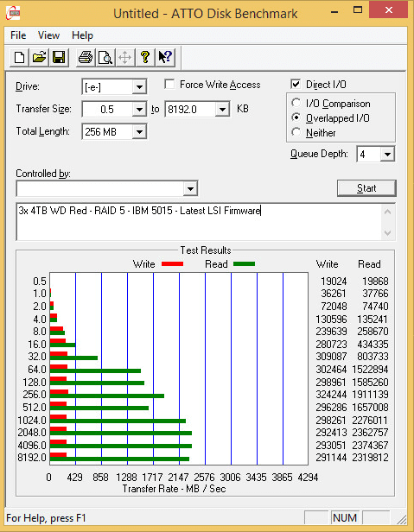Open the File menu
The width and height of the screenshot is (414, 532).
coord(18,35)
